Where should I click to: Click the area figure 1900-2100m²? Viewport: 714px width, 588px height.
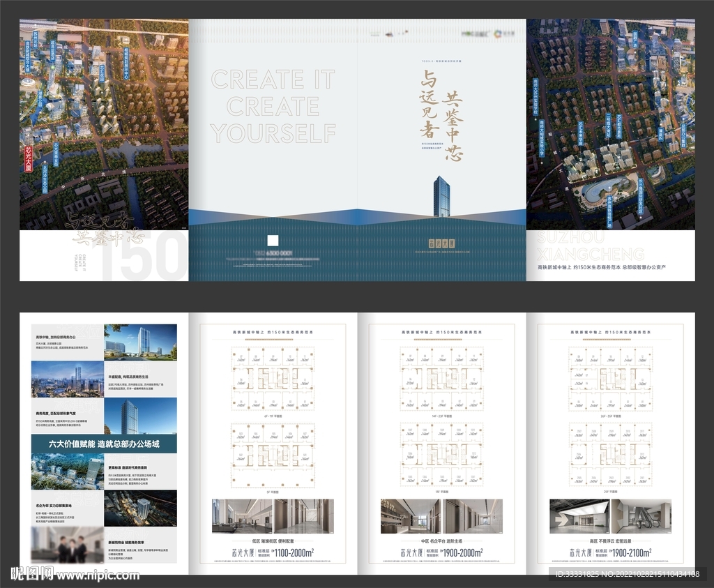click(632, 552)
